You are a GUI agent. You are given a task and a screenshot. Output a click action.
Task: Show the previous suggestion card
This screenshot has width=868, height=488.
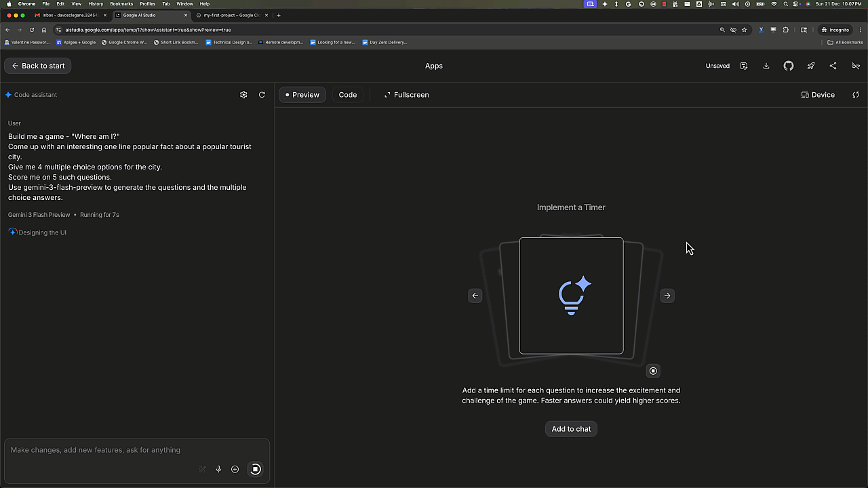(x=475, y=296)
